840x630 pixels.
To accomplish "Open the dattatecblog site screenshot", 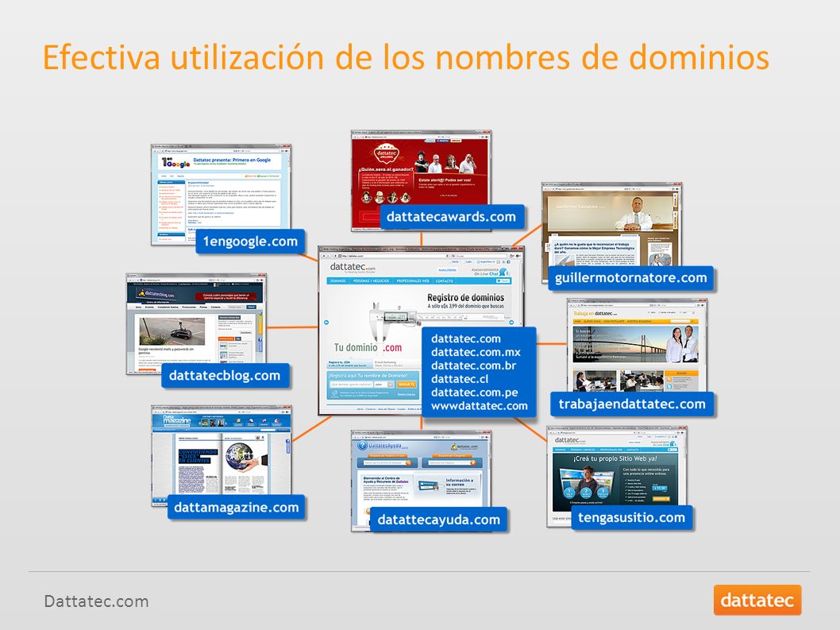I will tap(196, 324).
